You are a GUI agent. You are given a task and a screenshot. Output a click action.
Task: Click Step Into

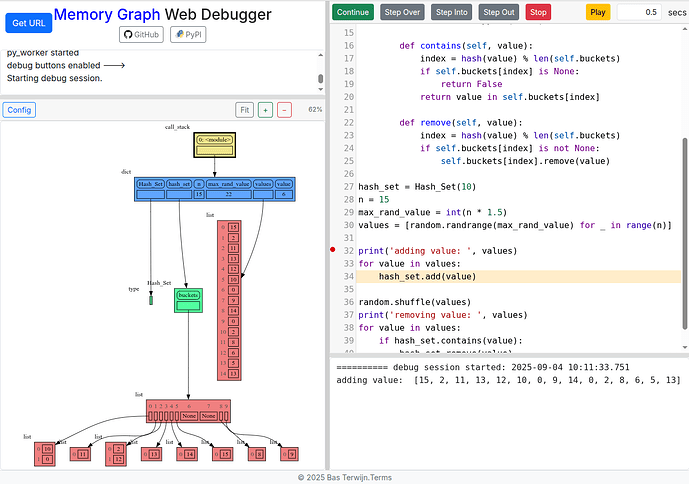click(x=452, y=12)
